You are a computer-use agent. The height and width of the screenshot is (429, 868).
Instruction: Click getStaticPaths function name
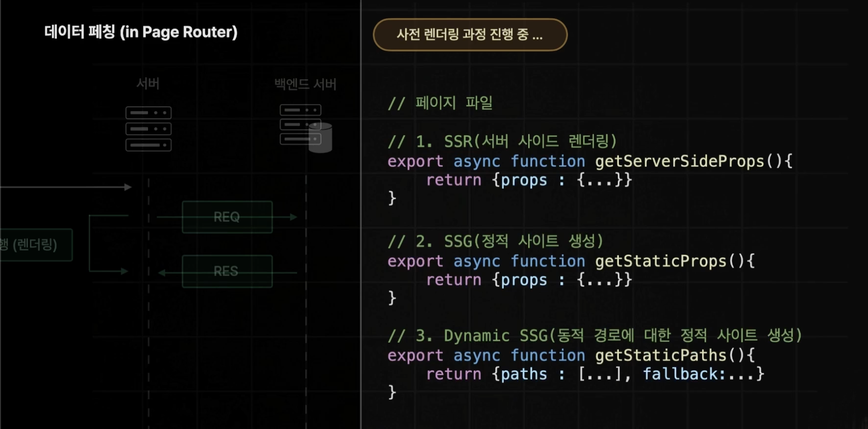tap(661, 355)
